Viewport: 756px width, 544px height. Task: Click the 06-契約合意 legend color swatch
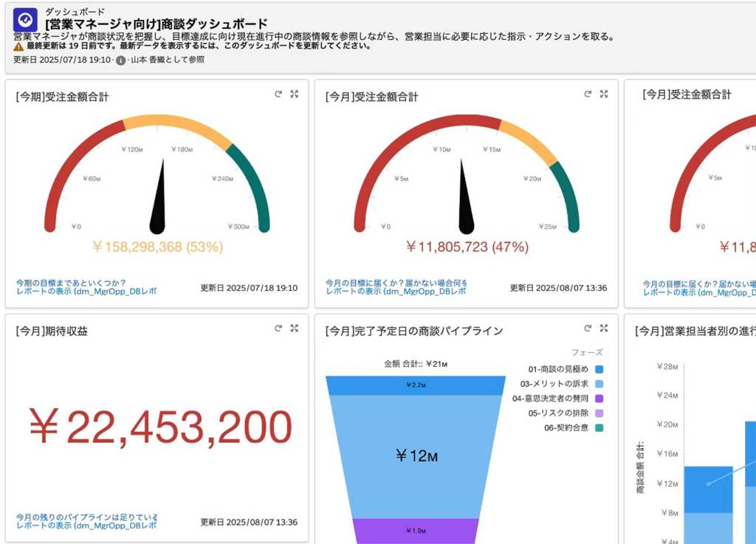(599, 427)
